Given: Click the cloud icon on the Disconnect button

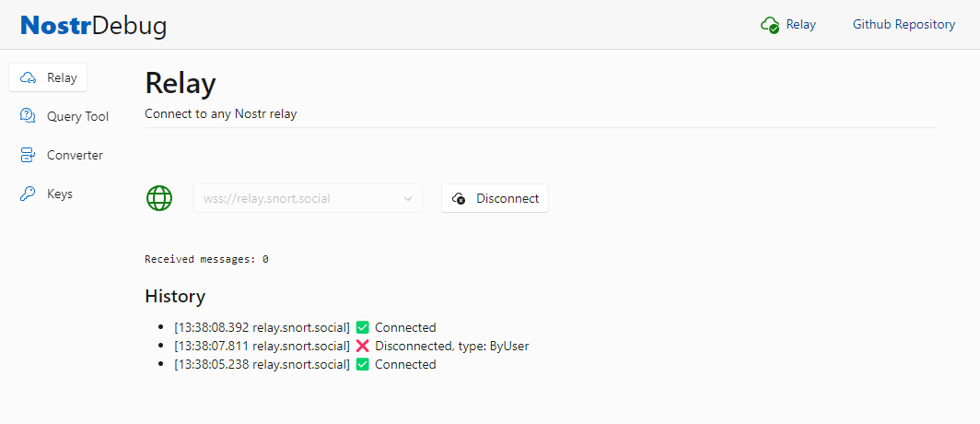Looking at the screenshot, I should tap(460, 198).
